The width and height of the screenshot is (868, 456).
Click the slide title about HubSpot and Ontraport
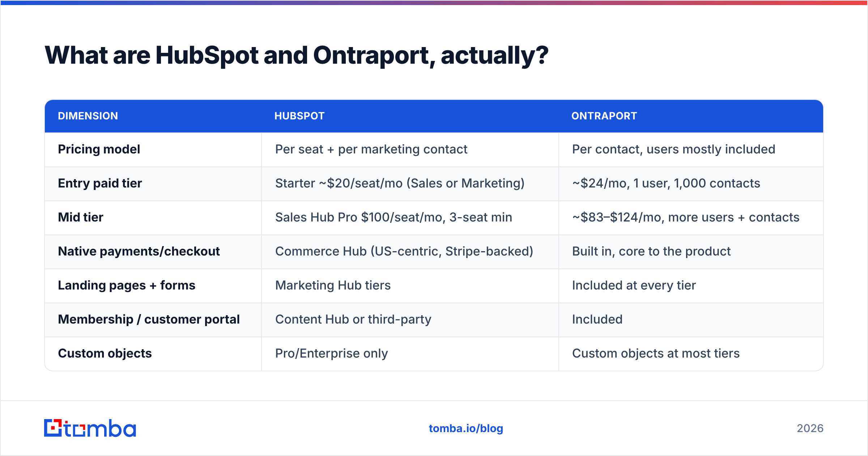297,55
